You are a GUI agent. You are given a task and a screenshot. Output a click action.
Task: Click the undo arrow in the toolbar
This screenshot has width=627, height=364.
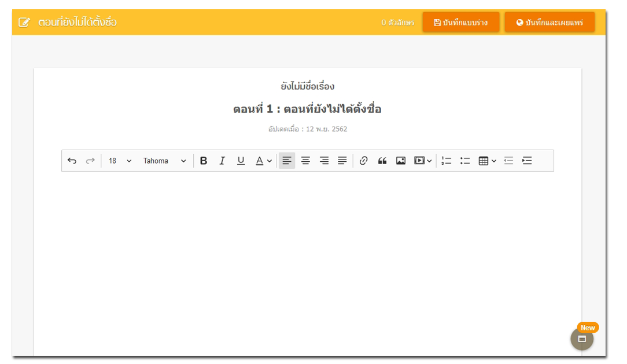pyautogui.click(x=72, y=161)
